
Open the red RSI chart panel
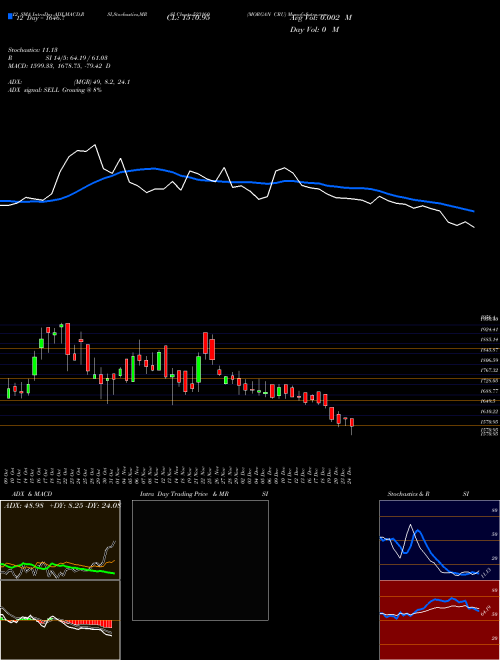tap(439, 620)
